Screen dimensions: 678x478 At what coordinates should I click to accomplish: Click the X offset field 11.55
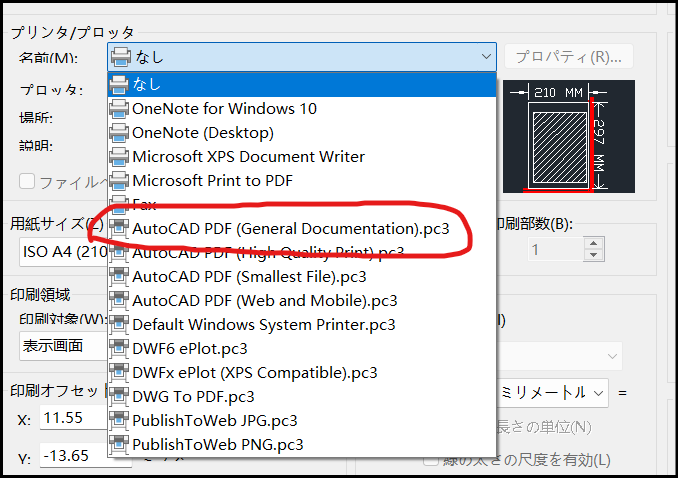(x=73, y=418)
